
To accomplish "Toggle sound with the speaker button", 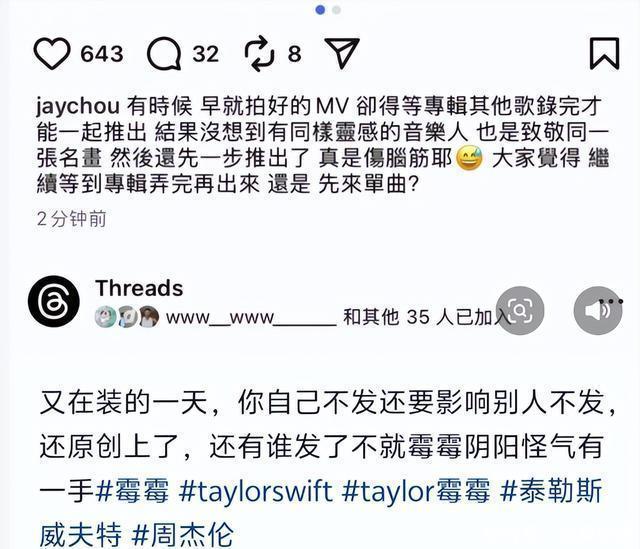I will 598,311.
